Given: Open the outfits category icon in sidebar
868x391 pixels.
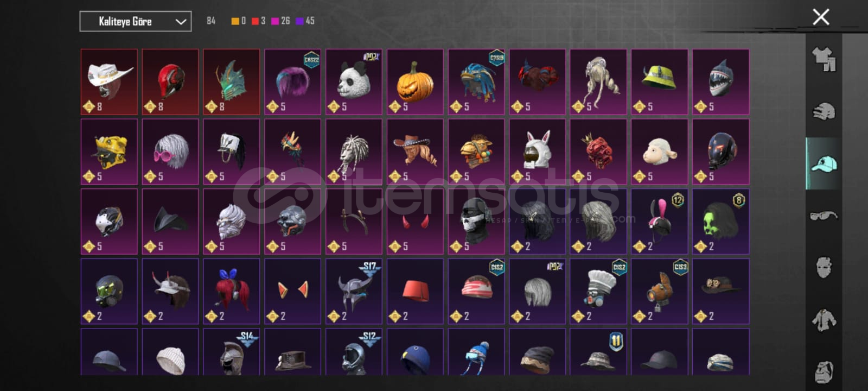Looking at the screenshot, I should tap(824, 59).
